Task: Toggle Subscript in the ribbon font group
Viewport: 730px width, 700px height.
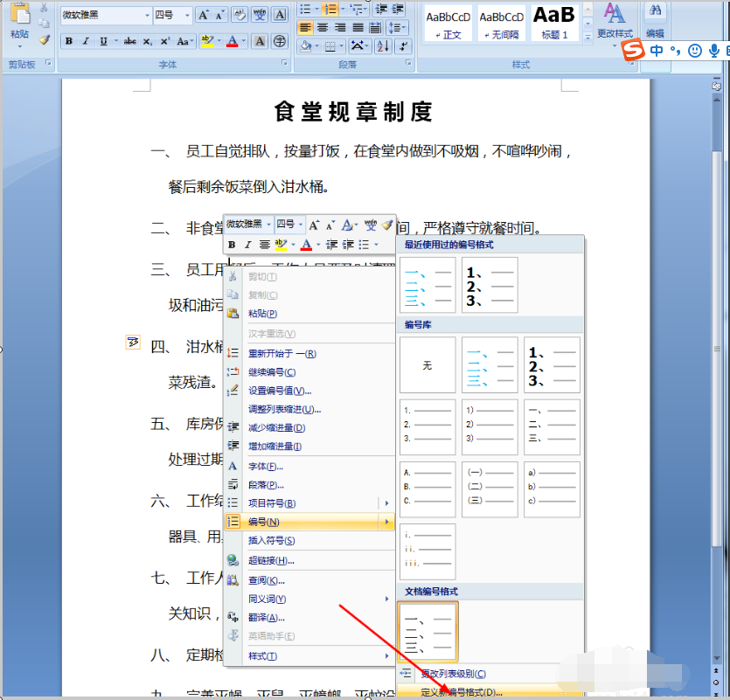Action: (147, 41)
